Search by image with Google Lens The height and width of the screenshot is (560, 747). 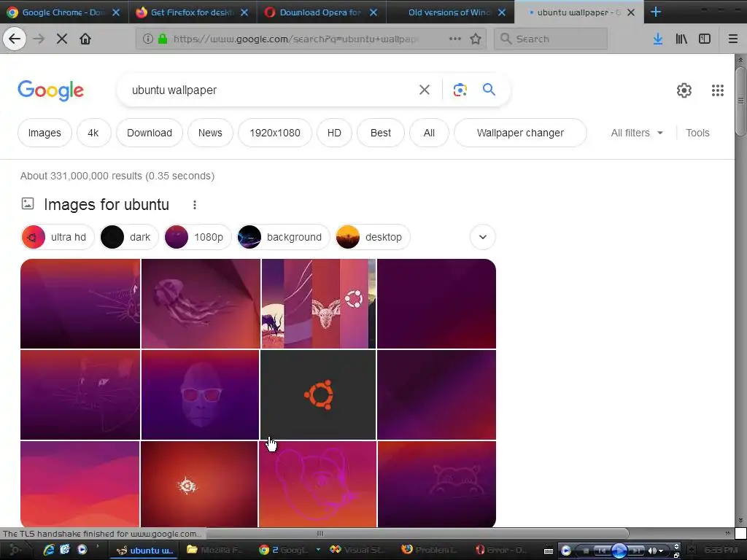[x=460, y=90]
